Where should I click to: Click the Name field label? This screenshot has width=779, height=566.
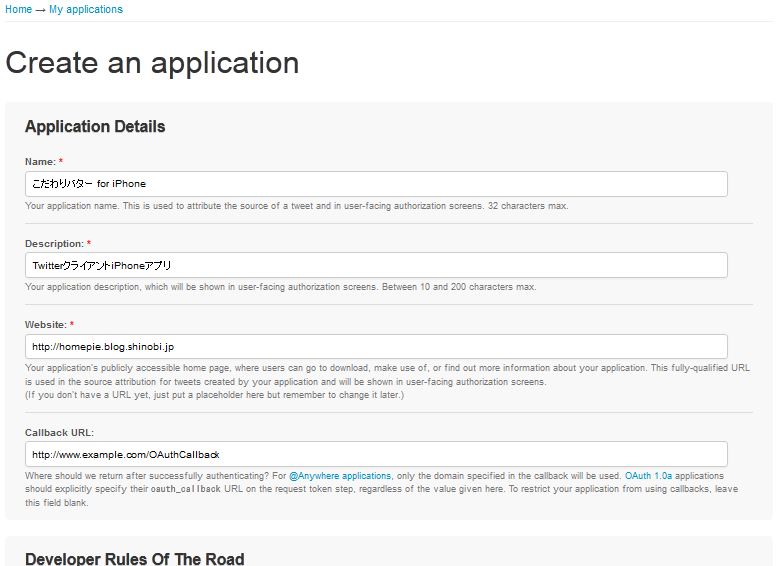pos(40,161)
